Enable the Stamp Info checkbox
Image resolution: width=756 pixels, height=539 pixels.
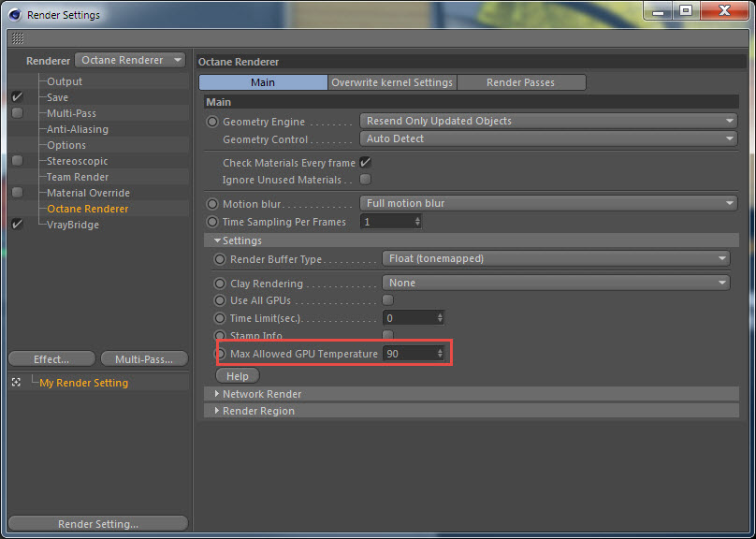click(x=387, y=335)
